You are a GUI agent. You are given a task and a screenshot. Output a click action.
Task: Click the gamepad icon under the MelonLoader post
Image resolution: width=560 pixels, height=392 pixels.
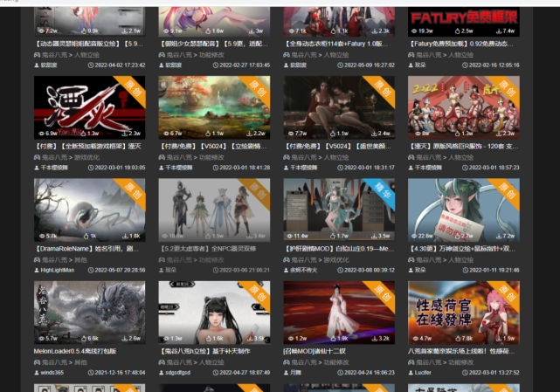pyautogui.click(x=37, y=362)
